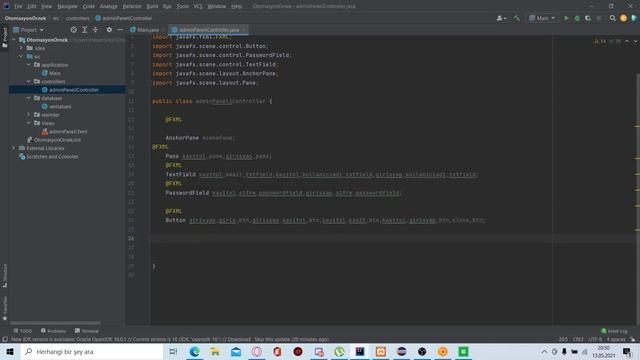Click the select opened file target icon

click(x=73, y=30)
